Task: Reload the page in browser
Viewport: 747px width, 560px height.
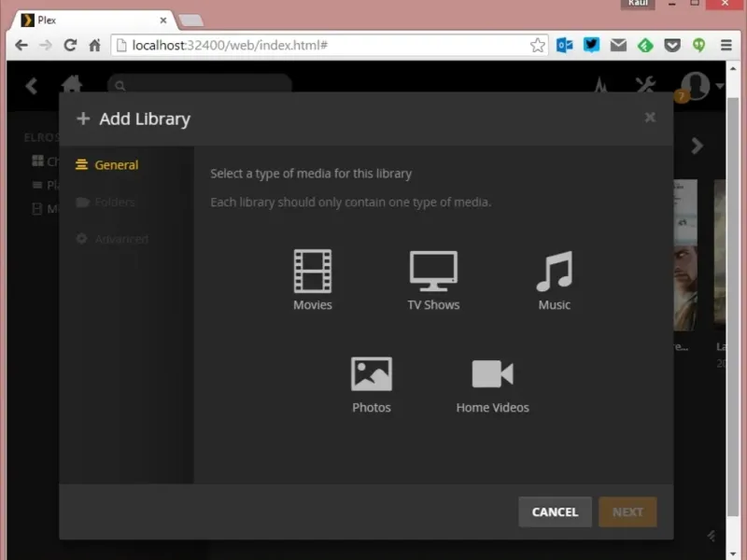Action: [70, 45]
